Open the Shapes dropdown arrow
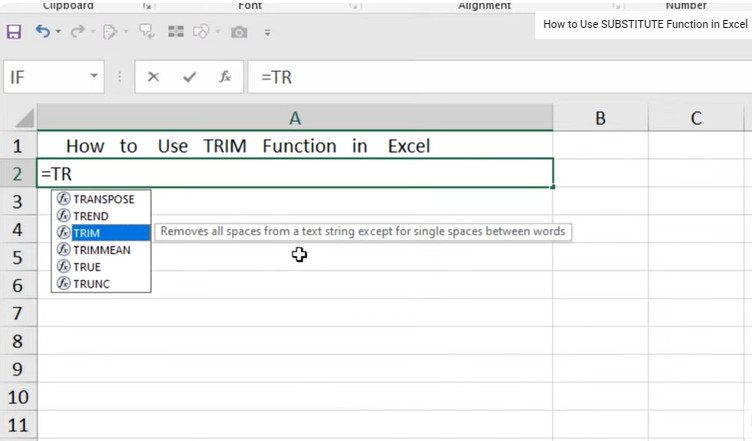Image resolution: width=752 pixels, height=441 pixels. point(217,32)
